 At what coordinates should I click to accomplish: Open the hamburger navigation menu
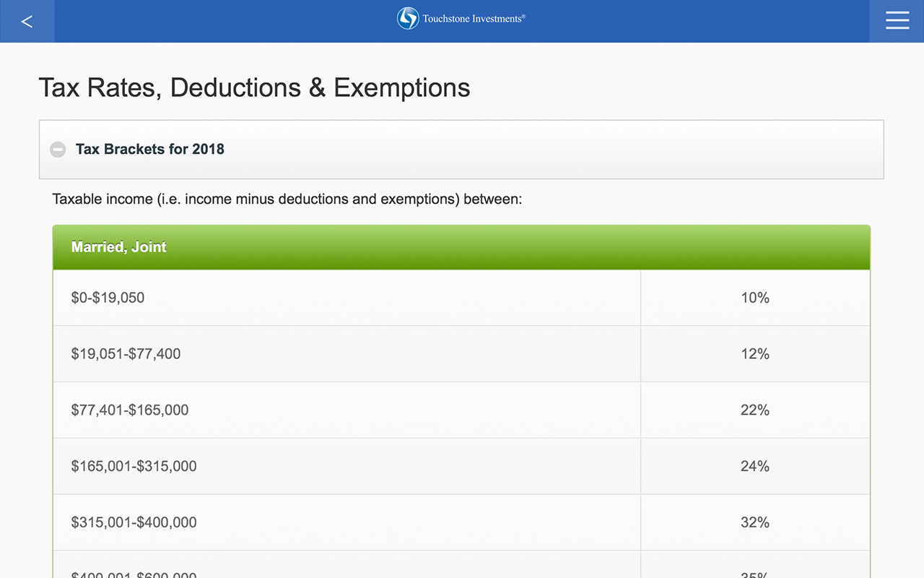(x=897, y=21)
